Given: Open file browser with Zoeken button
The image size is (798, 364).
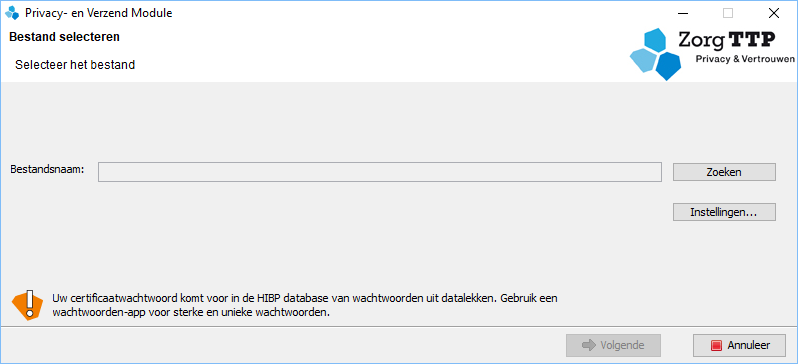Looking at the screenshot, I should click(x=724, y=172).
